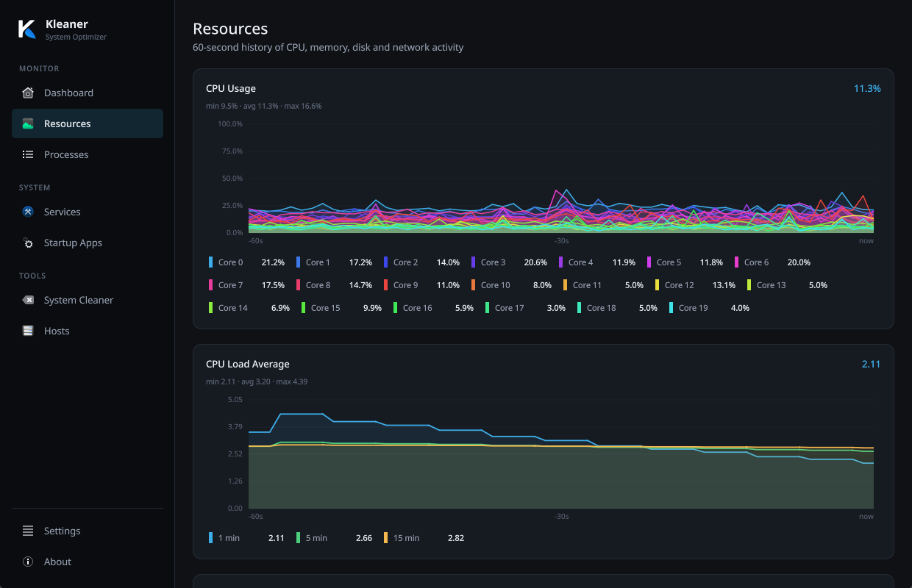Click the 13.1% value for Core 12
Screen dimensions: 912x588
coord(724,285)
